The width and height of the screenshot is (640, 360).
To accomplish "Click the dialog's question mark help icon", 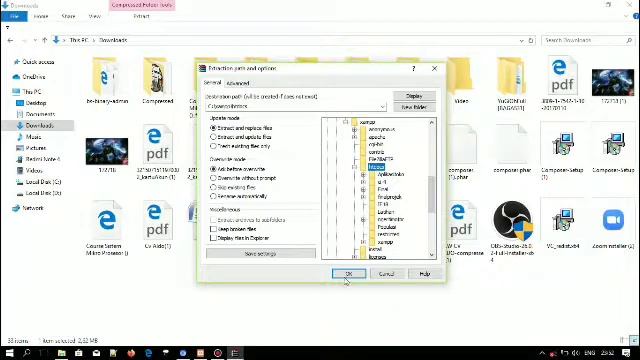I will [x=413, y=69].
